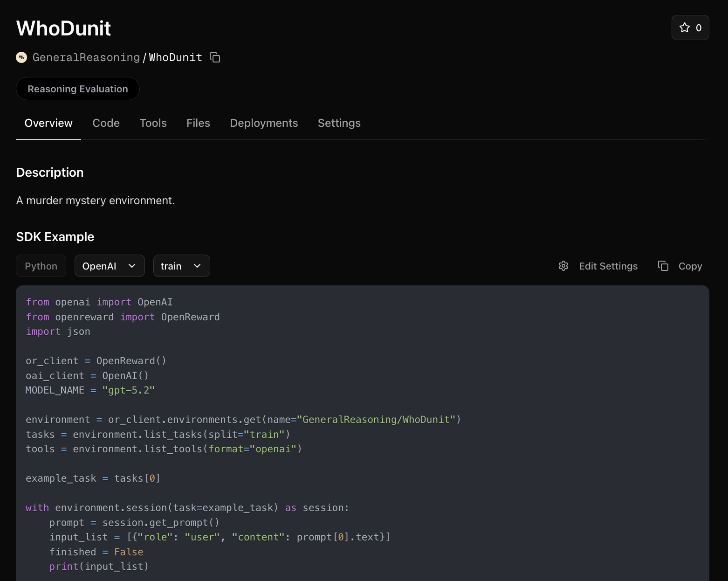This screenshot has height=581, width=728.
Task: Click the Edit Settings label
Action: (x=608, y=266)
